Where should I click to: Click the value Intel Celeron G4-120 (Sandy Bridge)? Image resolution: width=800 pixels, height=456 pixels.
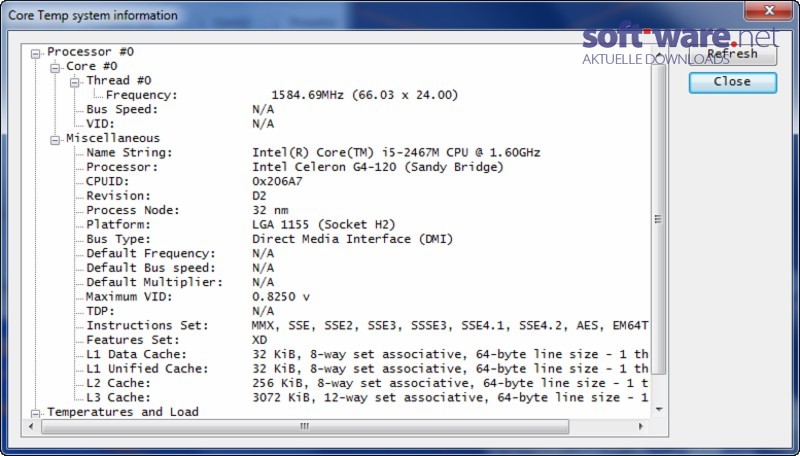(378, 167)
